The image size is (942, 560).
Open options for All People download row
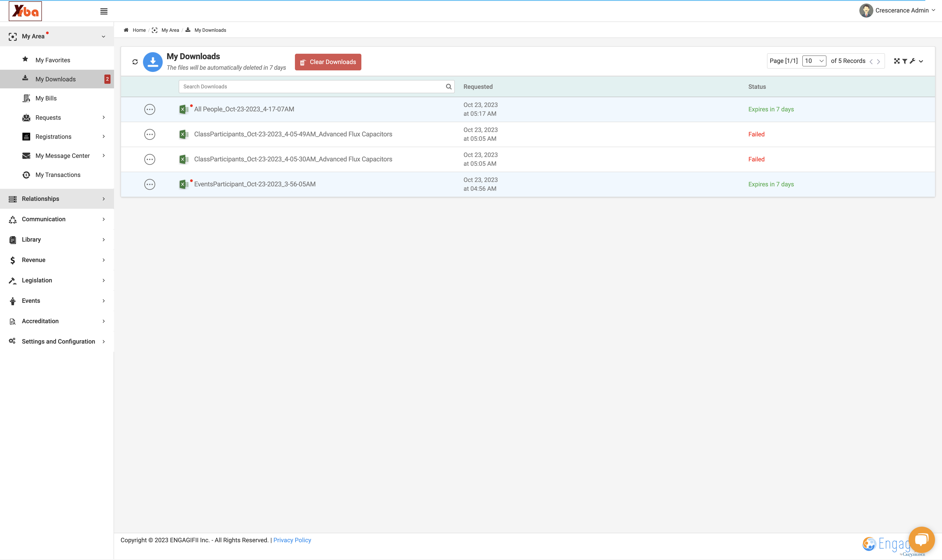150,109
